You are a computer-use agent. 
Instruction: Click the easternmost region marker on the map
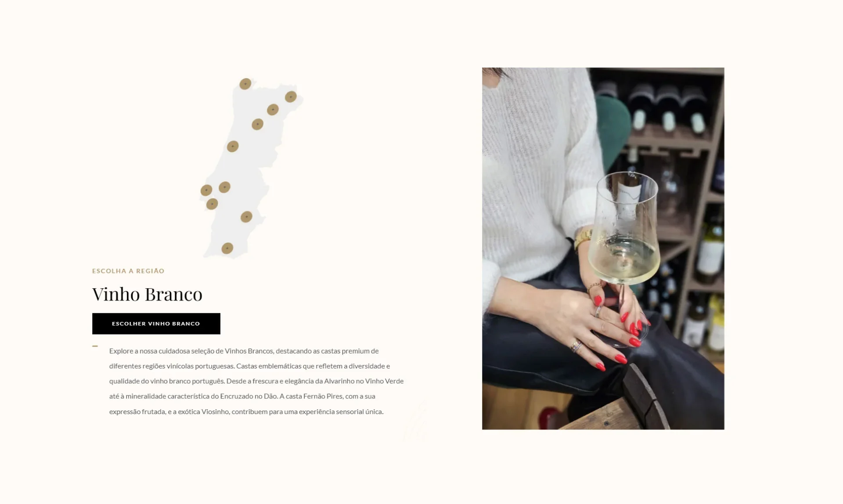pyautogui.click(x=291, y=97)
